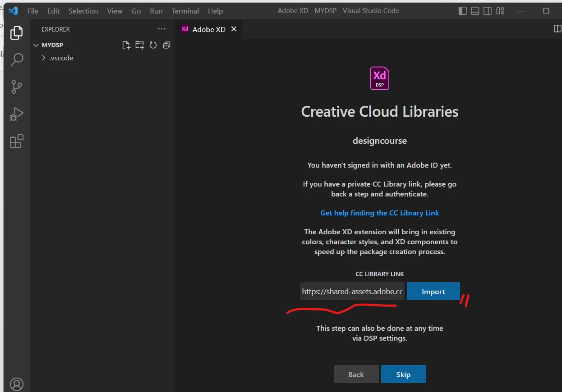The image size is (562, 392).
Task: Click the New File icon in Explorer
Action: tap(126, 45)
